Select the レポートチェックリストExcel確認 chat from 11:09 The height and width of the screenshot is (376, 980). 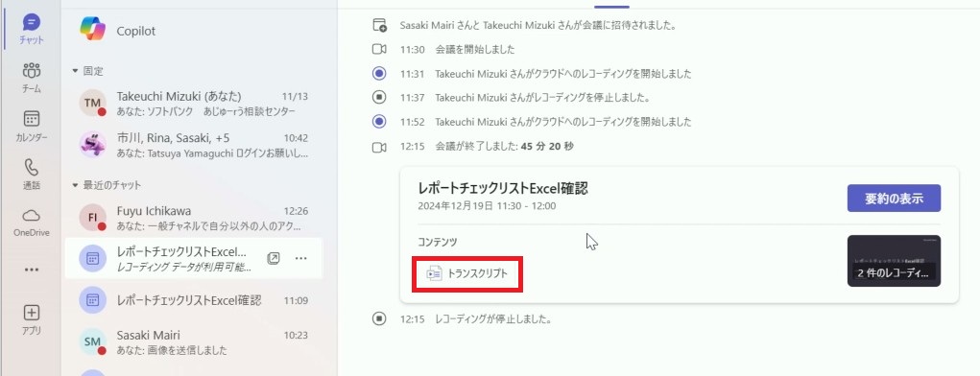point(193,300)
